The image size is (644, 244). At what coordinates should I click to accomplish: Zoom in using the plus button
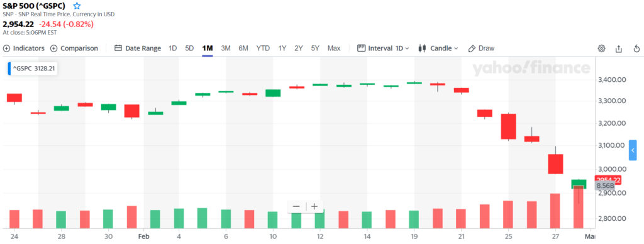[314, 206]
